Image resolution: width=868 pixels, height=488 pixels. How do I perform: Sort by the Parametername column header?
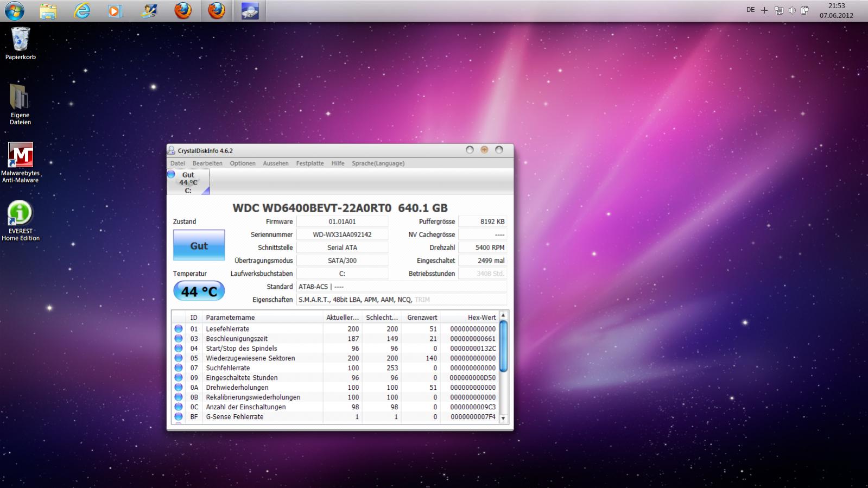point(263,318)
